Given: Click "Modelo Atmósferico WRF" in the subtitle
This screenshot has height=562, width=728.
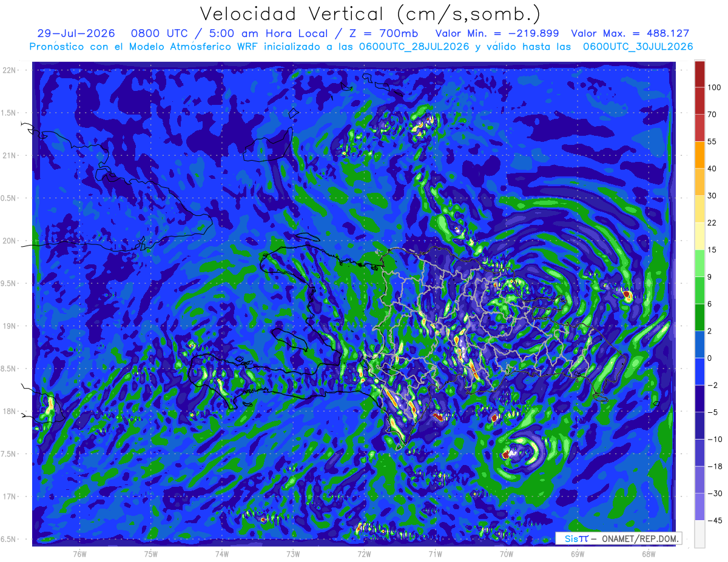Looking at the screenshot, I should click(x=192, y=47).
